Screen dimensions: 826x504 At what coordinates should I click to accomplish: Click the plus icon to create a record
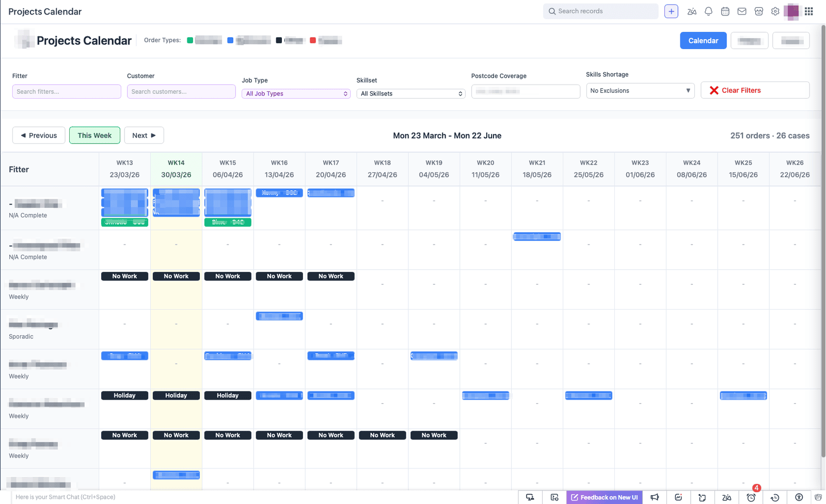point(671,11)
